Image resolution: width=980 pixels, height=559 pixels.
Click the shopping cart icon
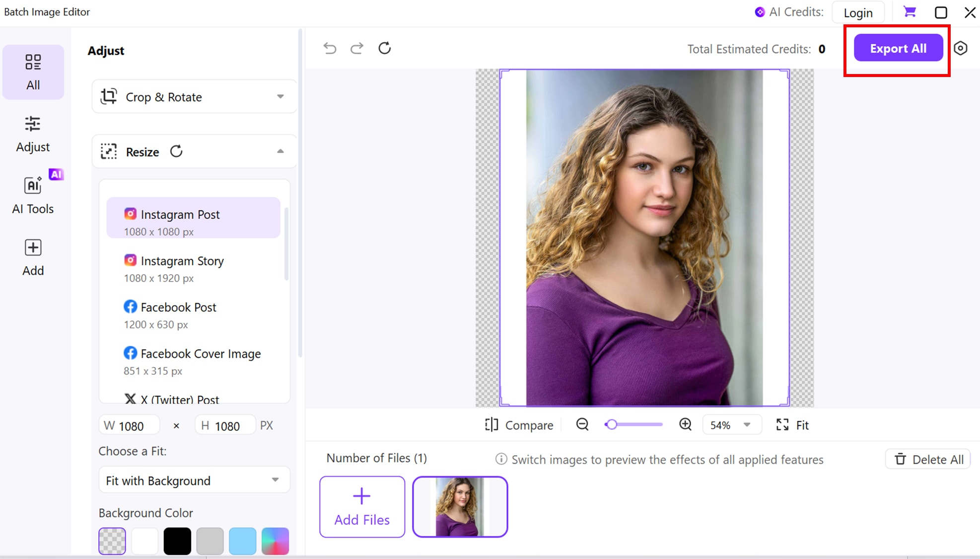910,12
